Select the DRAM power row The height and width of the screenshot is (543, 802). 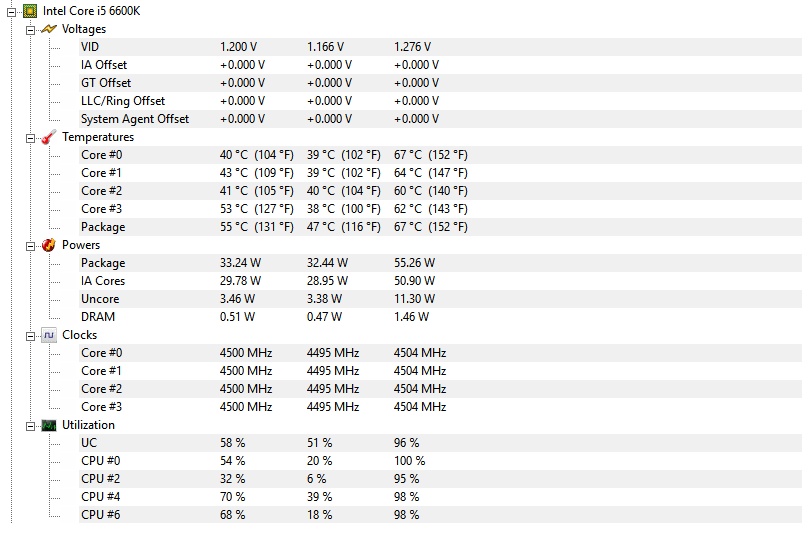coord(440,317)
